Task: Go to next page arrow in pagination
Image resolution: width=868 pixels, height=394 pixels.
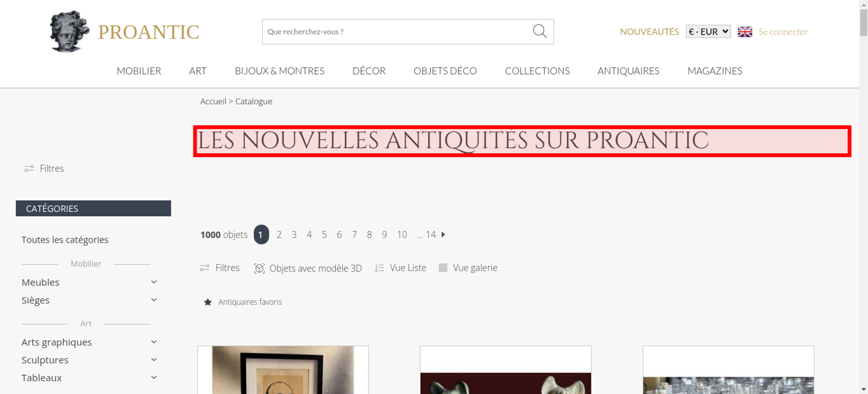Action: coord(443,234)
